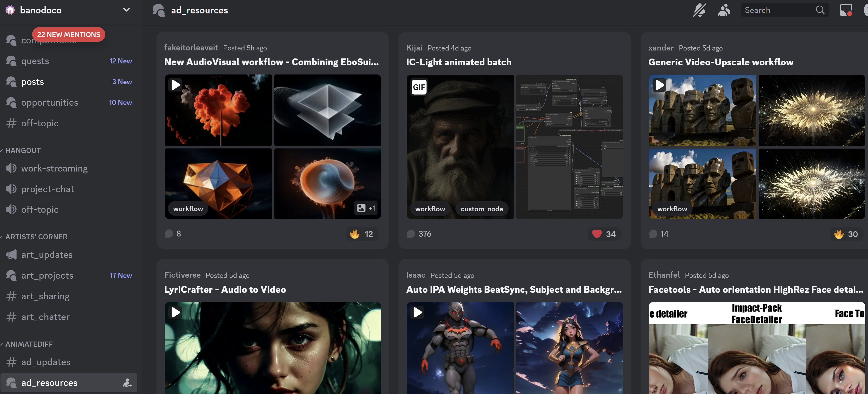
Task: Open the inbox icon with red dot
Action: 846,10
